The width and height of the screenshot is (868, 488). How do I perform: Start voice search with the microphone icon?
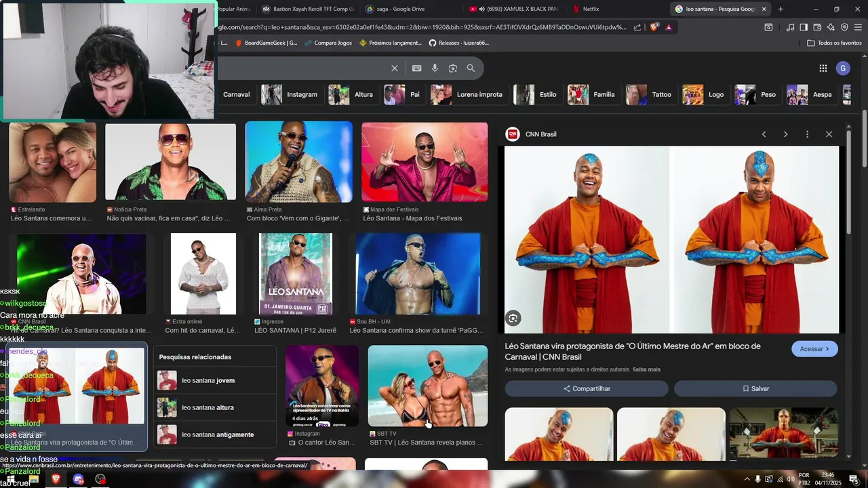coord(435,68)
